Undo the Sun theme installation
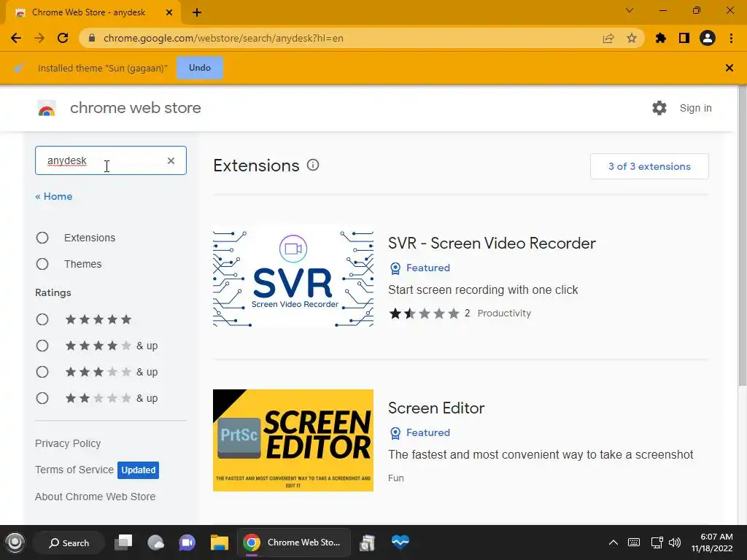 coord(200,68)
